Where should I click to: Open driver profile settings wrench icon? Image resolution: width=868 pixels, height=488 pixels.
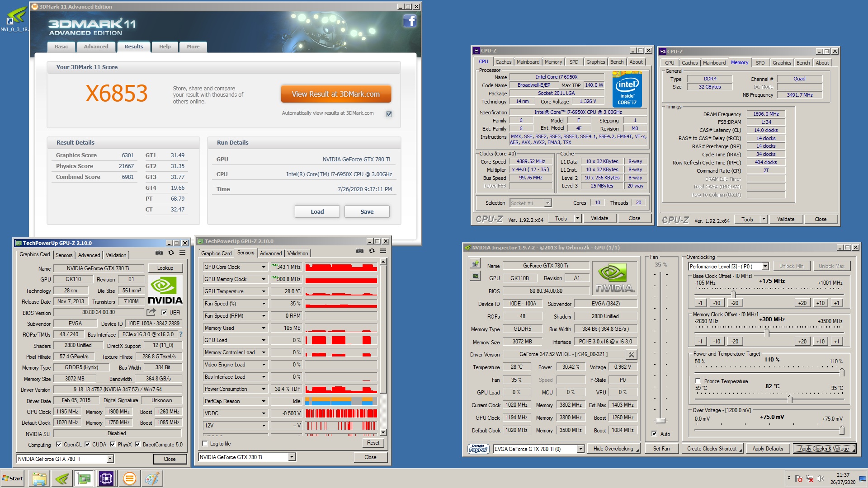coord(632,355)
